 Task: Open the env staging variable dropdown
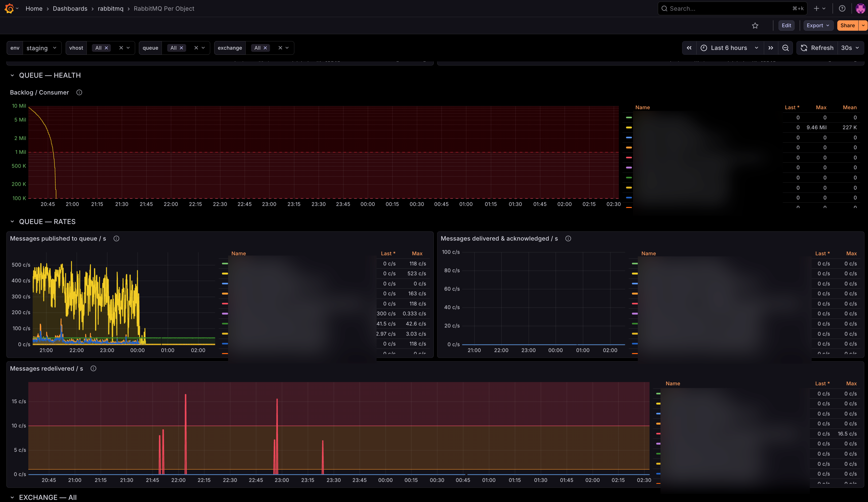pyautogui.click(x=42, y=48)
